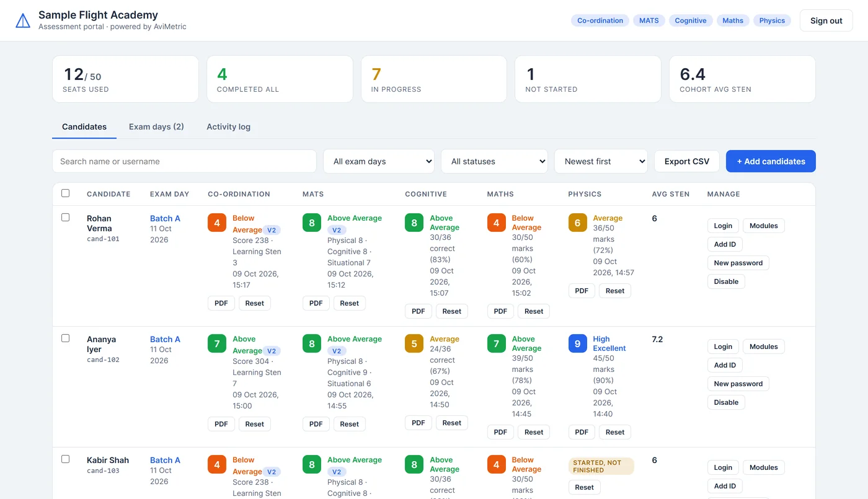
Task: Click Ananya Iyer's Cognitive sten 5 badge
Action: 414,343
